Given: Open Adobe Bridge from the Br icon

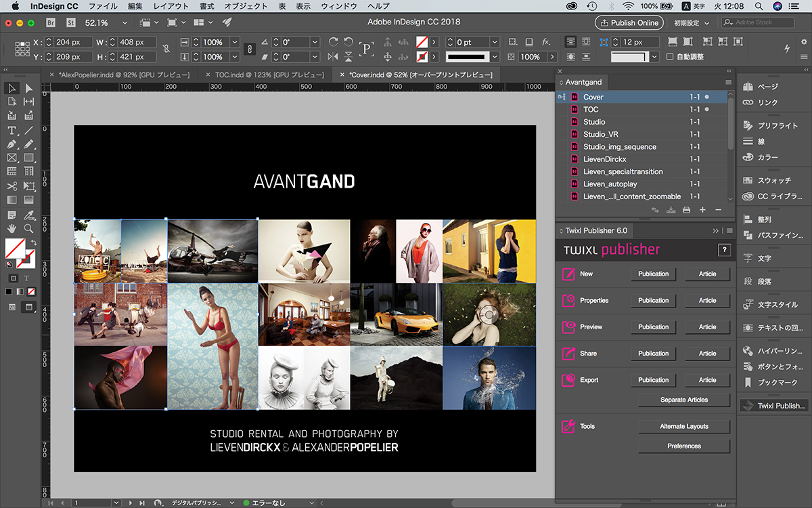Looking at the screenshot, I should 51,22.
